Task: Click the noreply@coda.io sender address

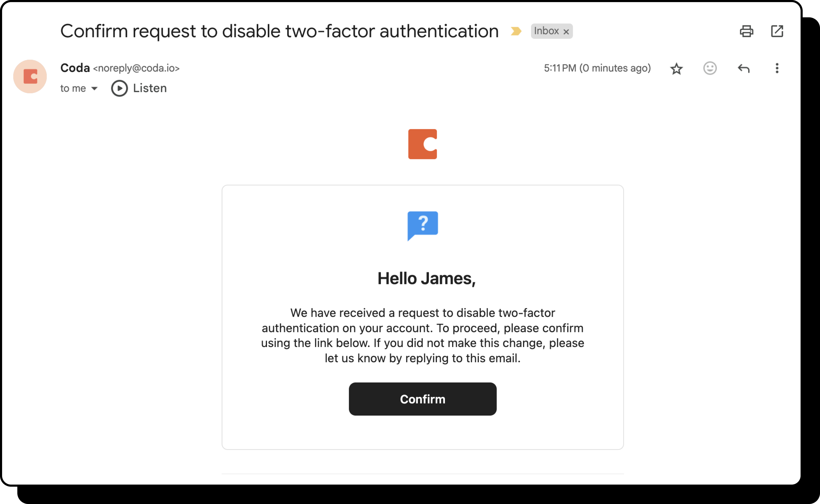Action: pyautogui.click(x=136, y=68)
